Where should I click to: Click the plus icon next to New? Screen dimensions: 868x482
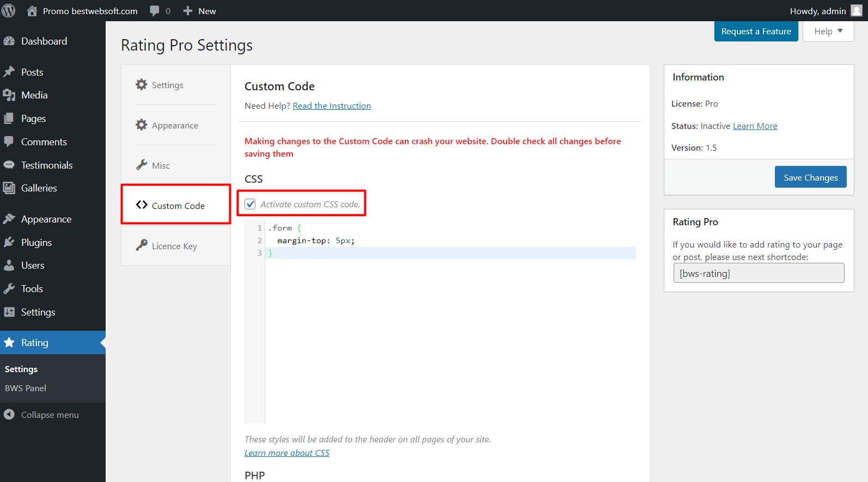pos(188,11)
